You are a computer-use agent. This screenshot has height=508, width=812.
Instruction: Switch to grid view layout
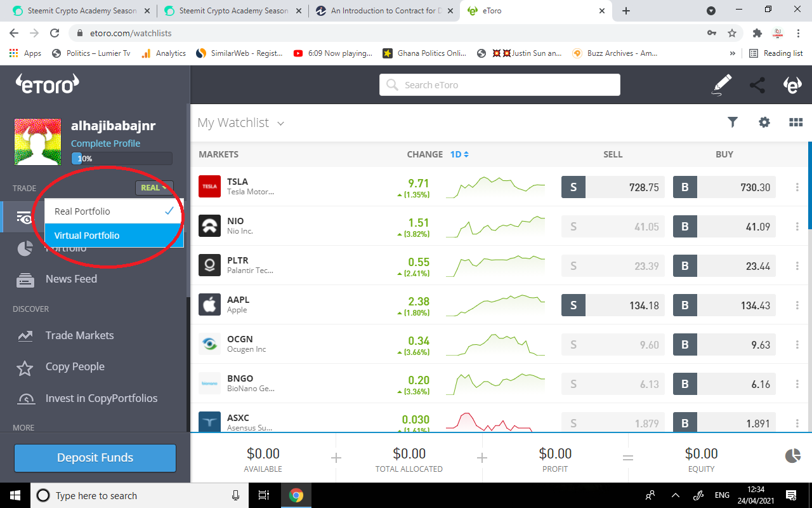pyautogui.click(x=796, y=123)
